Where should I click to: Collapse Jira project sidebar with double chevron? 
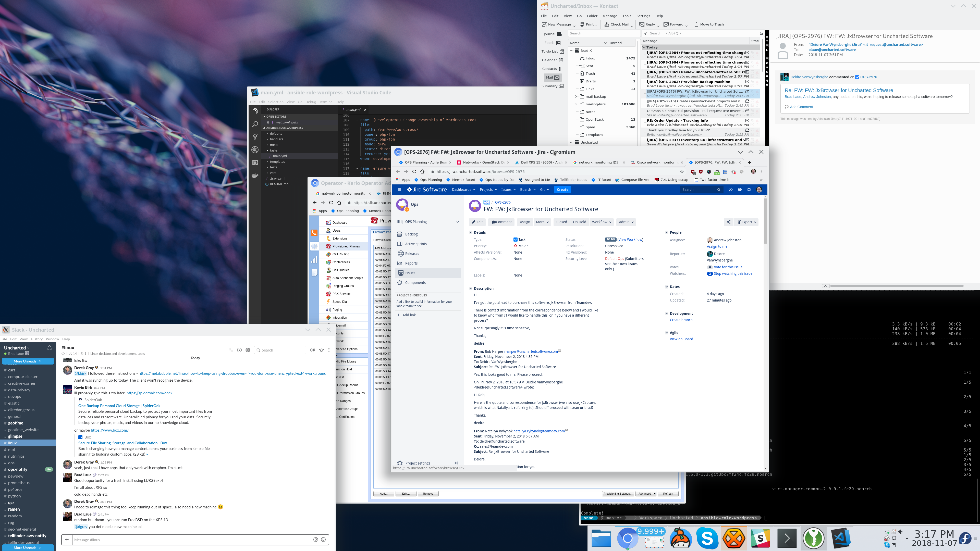pos(456,463)
